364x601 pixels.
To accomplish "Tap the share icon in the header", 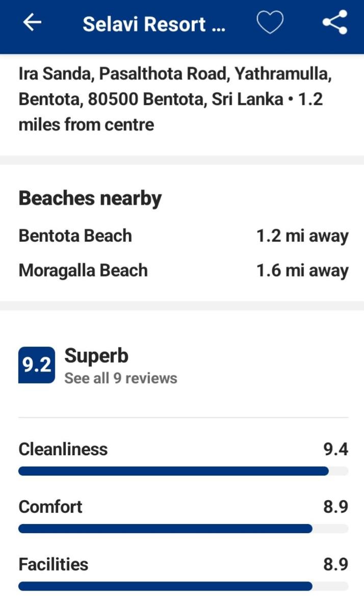I will point(335,23).
